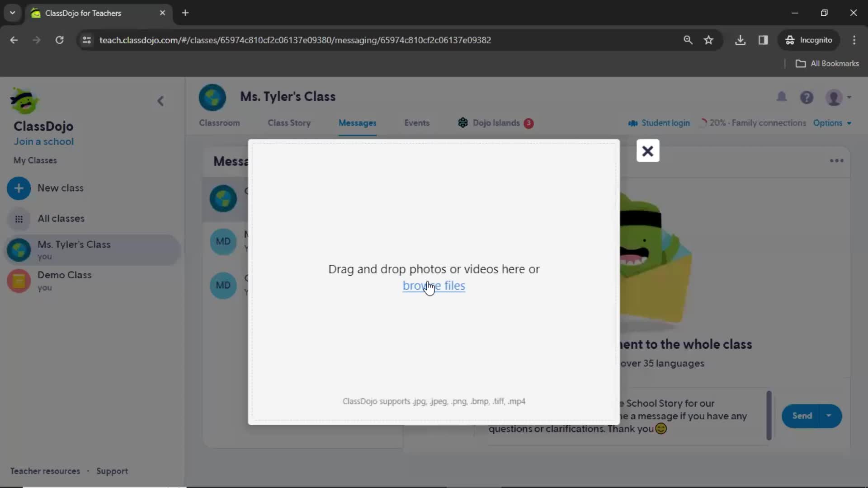868x488 pixels.
Task: Open a new browser tab
Action: pyautogui.click(x=185, y=13)
